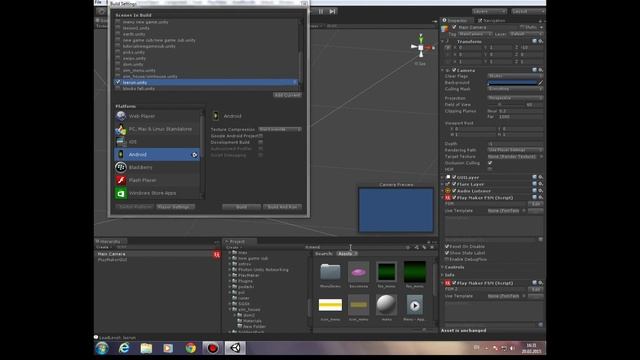640x360 pixels.
Task: Toggle the Occlusion Culling checkbox
Action: [x=490, y=163]
